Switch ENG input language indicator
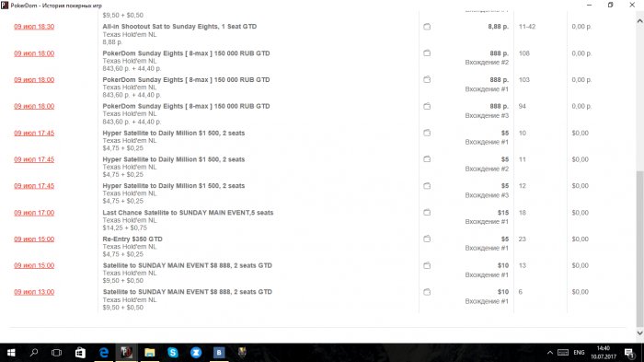The width and height of the screenshot is (644, 362). point(579,353)
